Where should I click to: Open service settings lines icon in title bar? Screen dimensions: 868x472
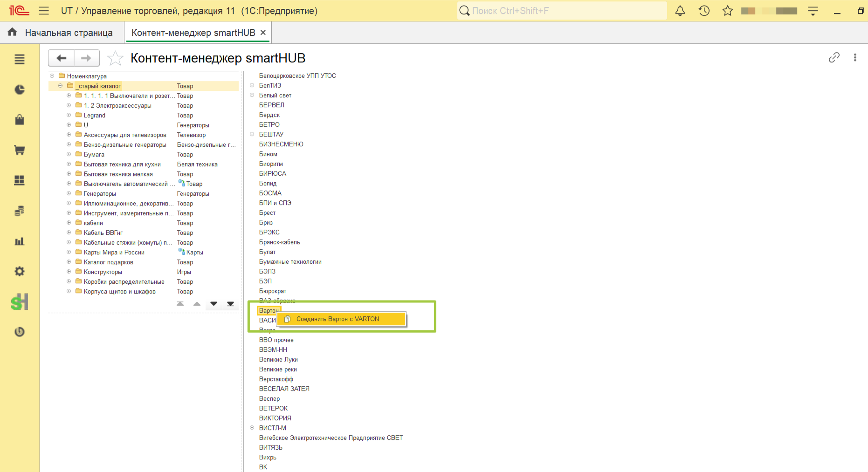[813, 11]
